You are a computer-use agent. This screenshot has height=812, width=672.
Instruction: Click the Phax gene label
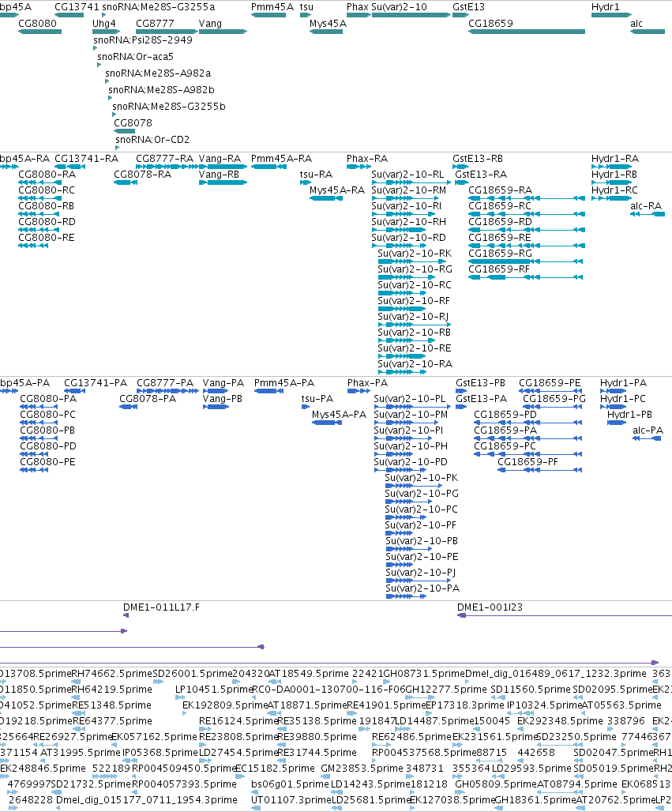tap(358, 7)
